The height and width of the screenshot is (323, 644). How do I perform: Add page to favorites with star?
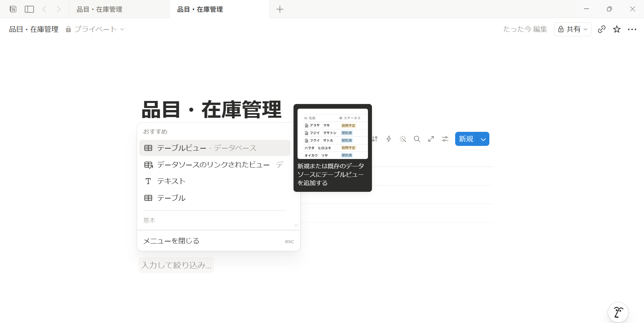click(617, 29)
